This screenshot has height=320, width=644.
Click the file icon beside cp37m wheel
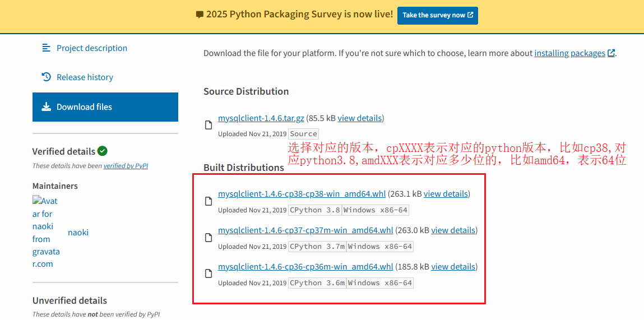pos(209,238)
